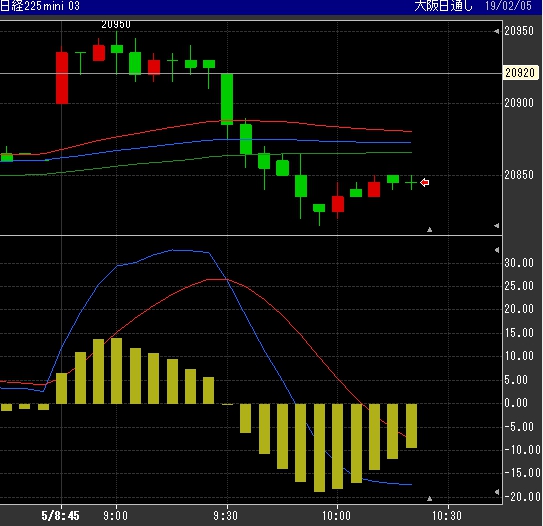Click bottom-right triangle marker of price pane
This screenshot has height=526, width=543.
click(x=497, y=226)
